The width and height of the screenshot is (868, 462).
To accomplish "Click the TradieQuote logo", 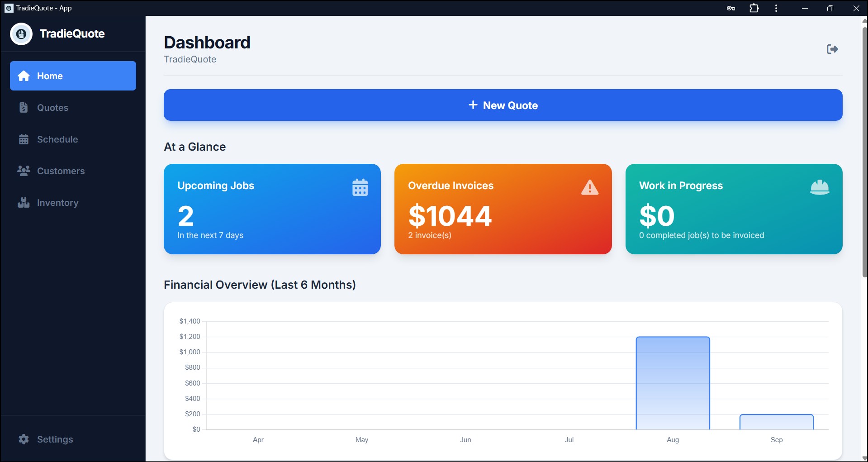I will pos(21,33).
